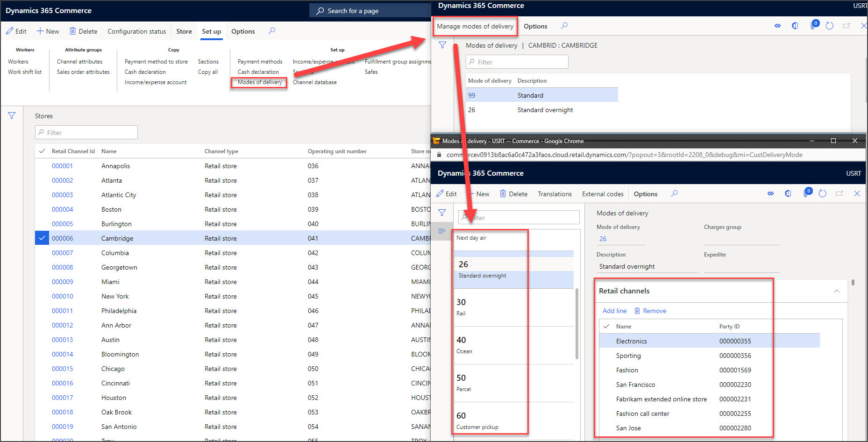
Task: Select the Manage modes of delivery tab
Action: 475,26
